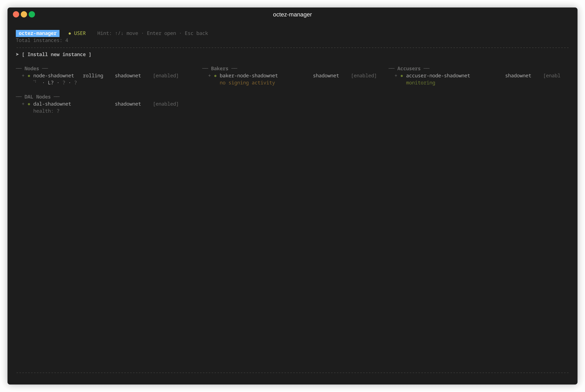585x392 pixels.
Task: Click the status dot next to baker-node-shadownet
Action: click(215, 76)
